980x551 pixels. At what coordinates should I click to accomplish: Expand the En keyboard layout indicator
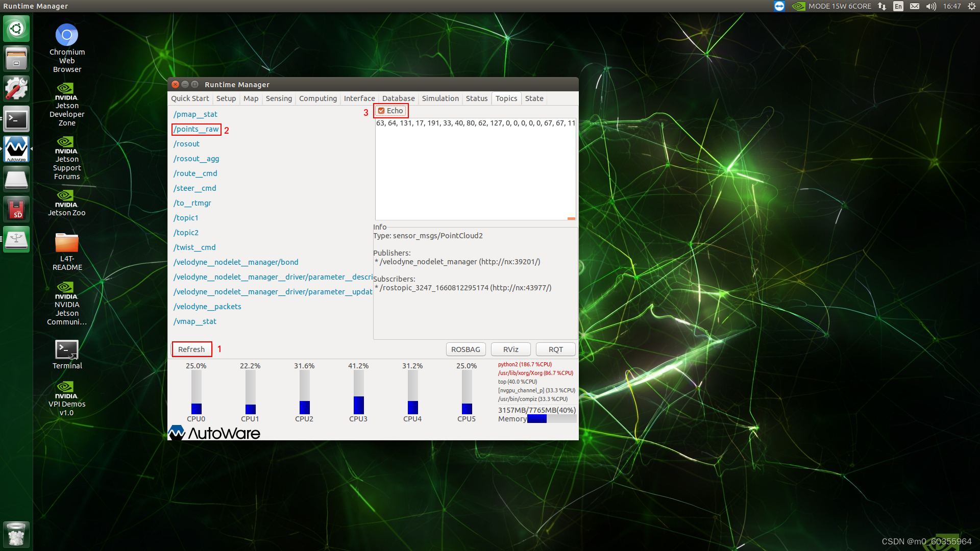[898, 6]
